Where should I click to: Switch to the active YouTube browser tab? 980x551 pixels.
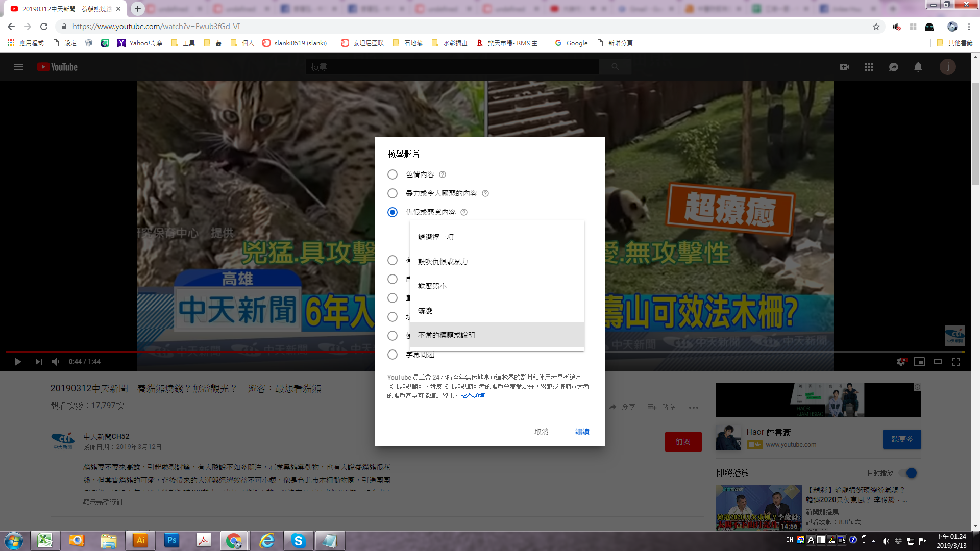coord(66,9)
